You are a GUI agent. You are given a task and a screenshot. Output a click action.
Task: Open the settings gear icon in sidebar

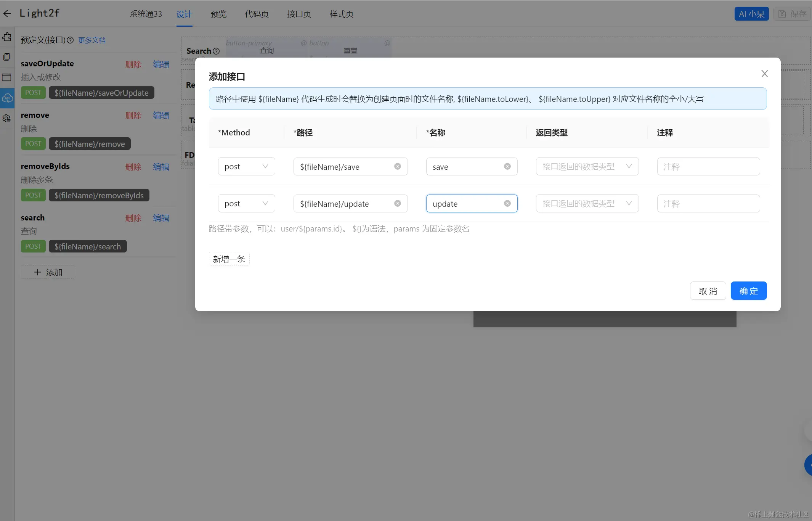coord(7,119)
